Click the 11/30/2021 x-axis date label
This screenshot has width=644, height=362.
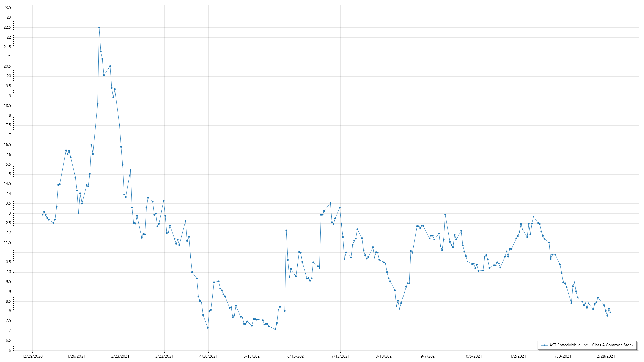(x=561, y=356)
